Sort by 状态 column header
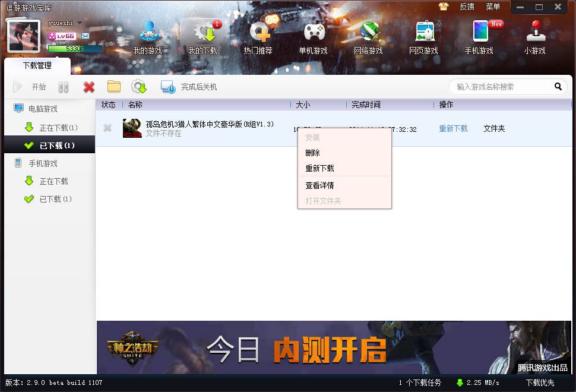Viewport: 576px width, 392px height. pyautogui.click(x=108, y=105)
